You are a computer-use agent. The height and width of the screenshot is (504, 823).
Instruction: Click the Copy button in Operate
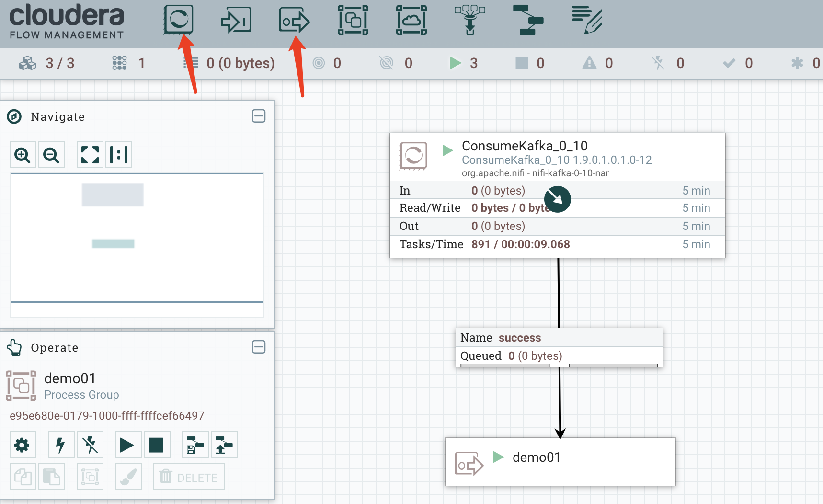(x=23, y=477)
